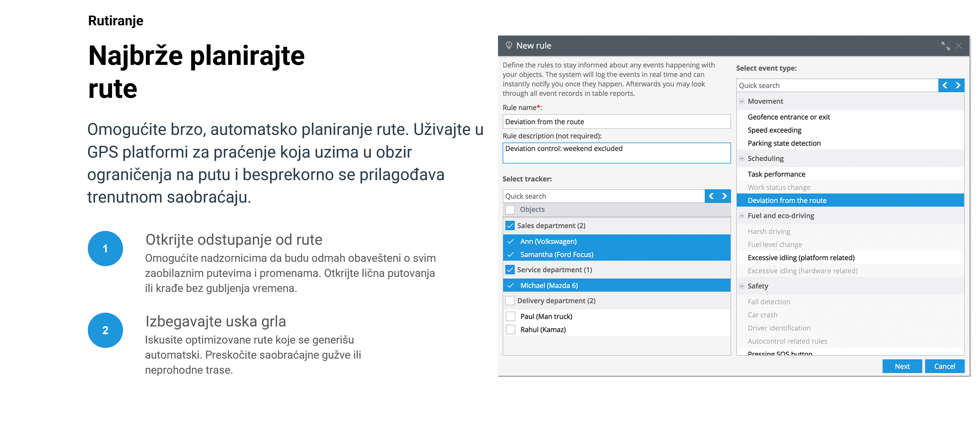This screenshot has height=423, width=980.
Task: Click previous arrow in tracker quick search
Action: click(x=712, y=196)
